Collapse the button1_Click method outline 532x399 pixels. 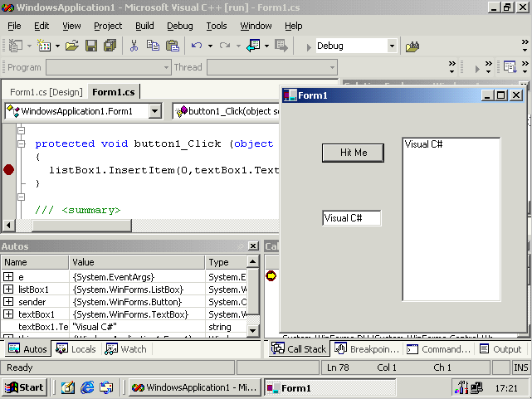click(x=21, y=144)
